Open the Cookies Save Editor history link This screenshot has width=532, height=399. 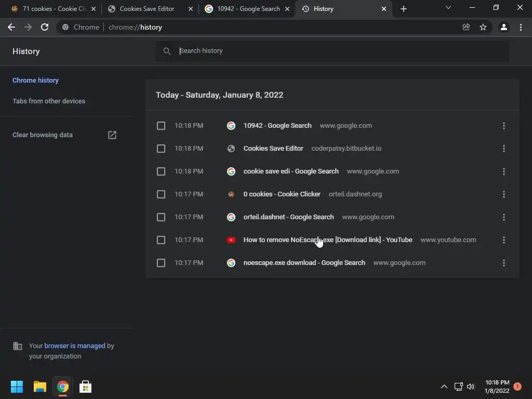coord(273,148)
